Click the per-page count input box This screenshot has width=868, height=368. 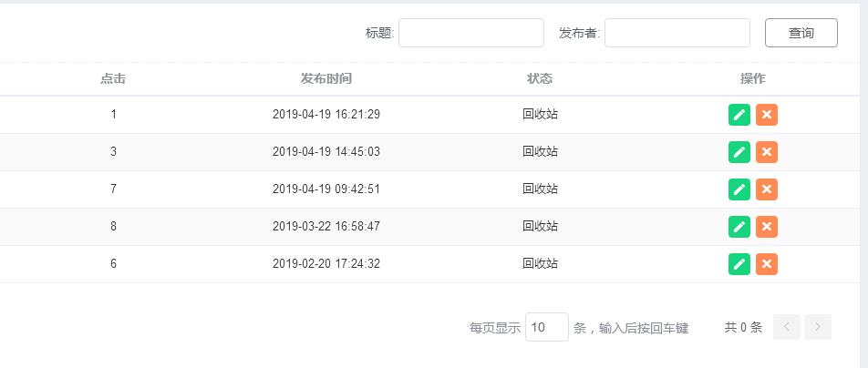pyautogui.click(x=546, y=327)
